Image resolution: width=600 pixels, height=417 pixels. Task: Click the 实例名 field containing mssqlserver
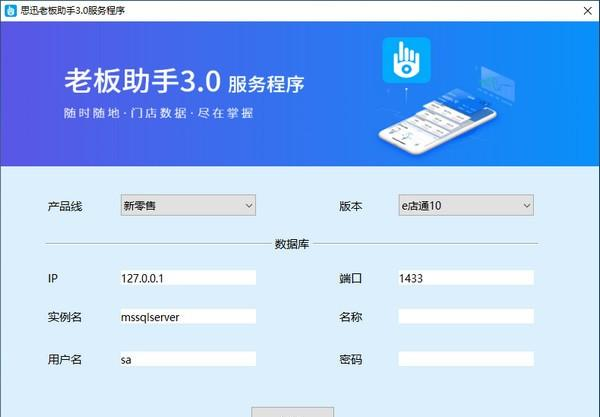(x=188, y=317)
